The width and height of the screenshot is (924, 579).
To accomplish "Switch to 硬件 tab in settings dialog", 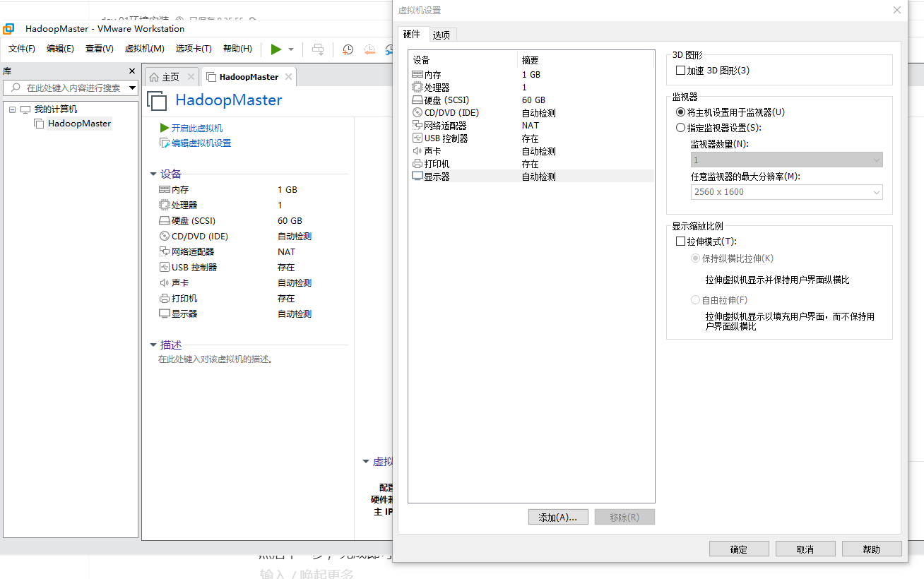I will [412, 34].
